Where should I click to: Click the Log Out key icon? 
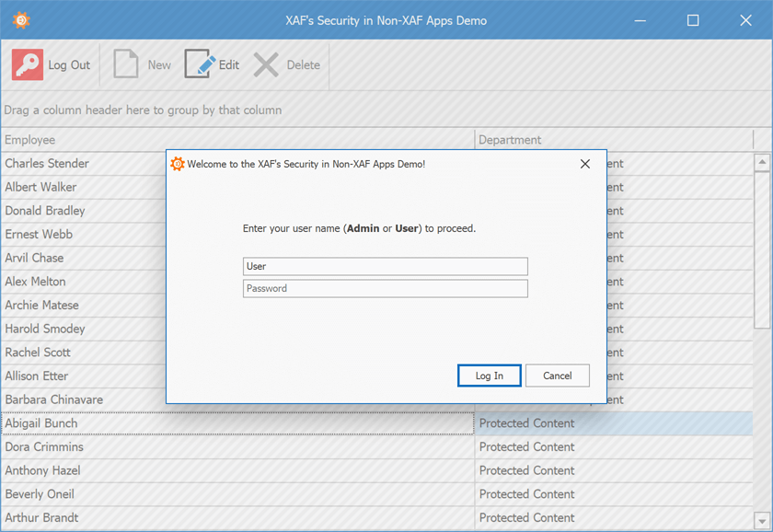(26, 64)
